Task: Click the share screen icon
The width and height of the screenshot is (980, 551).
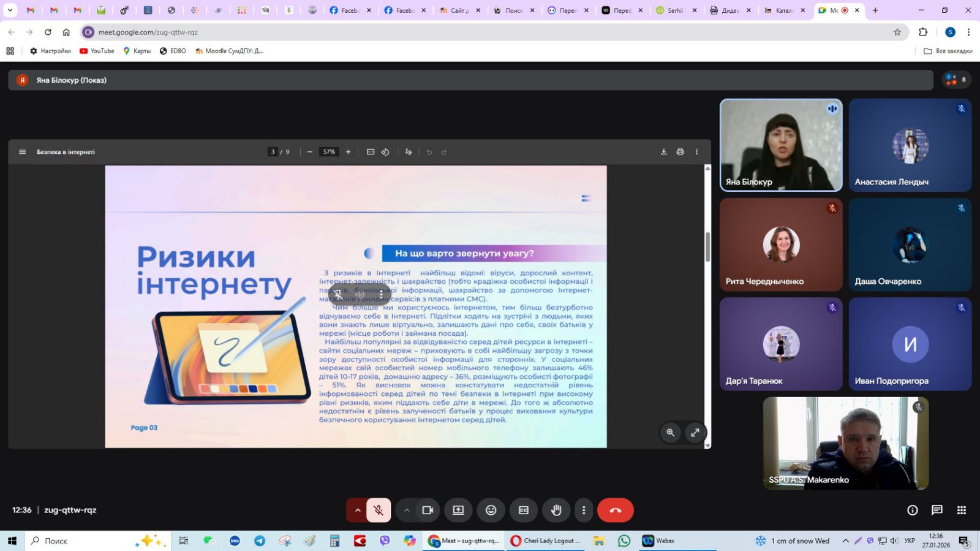Action: [x=458, y=510]
